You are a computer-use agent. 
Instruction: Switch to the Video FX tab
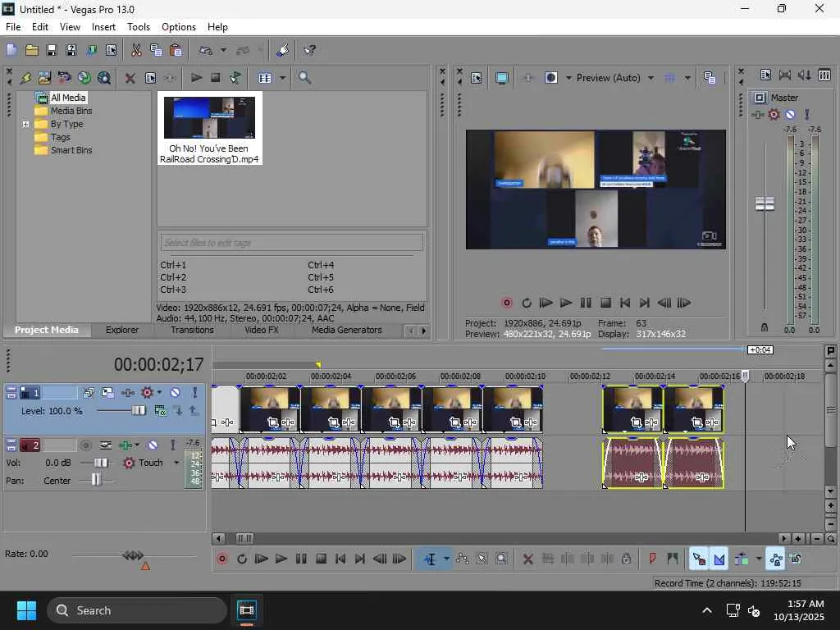[x=262, y=330]
